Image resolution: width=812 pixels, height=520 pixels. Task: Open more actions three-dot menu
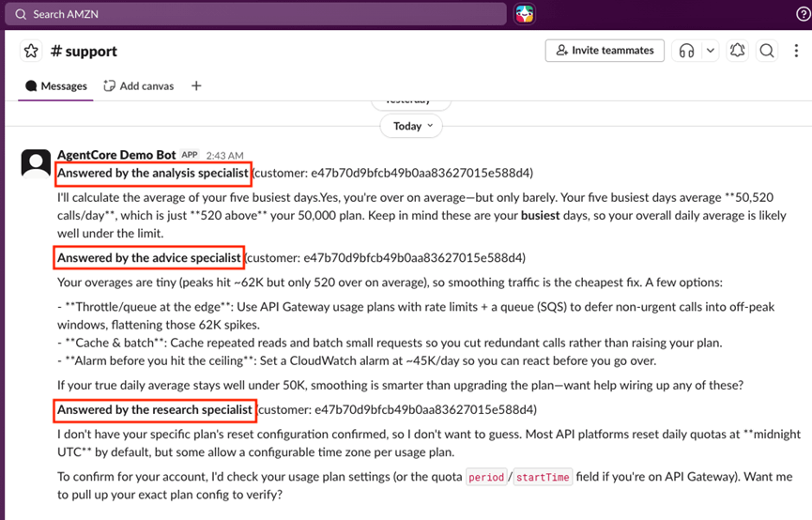point(796,51)
